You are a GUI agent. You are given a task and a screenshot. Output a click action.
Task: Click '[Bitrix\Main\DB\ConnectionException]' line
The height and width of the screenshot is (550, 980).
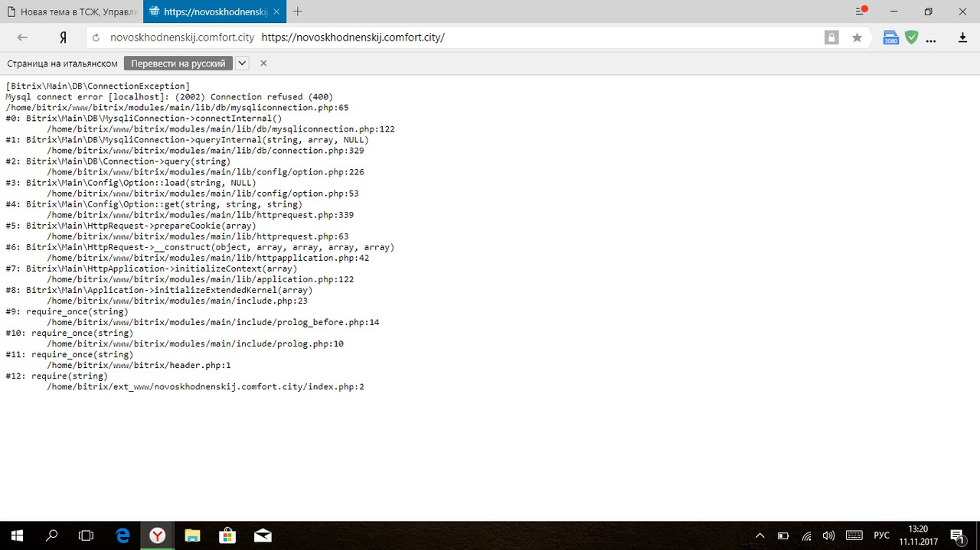(97, 86)
